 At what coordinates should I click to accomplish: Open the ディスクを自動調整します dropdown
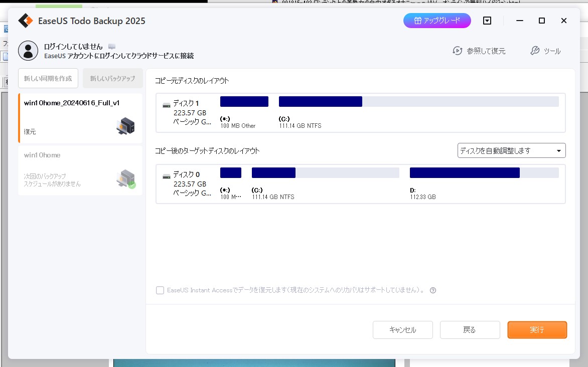(x=512, y=151)
